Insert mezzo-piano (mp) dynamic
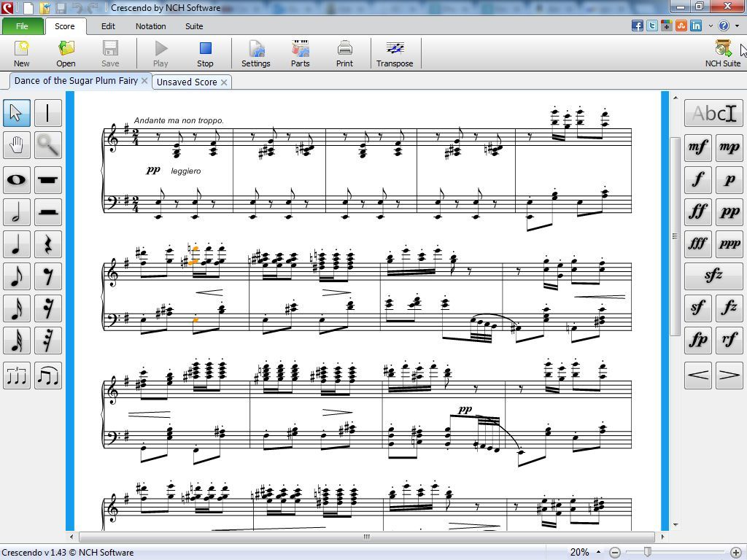Screen dimensions: 747x560 click(x=729, y=147)
